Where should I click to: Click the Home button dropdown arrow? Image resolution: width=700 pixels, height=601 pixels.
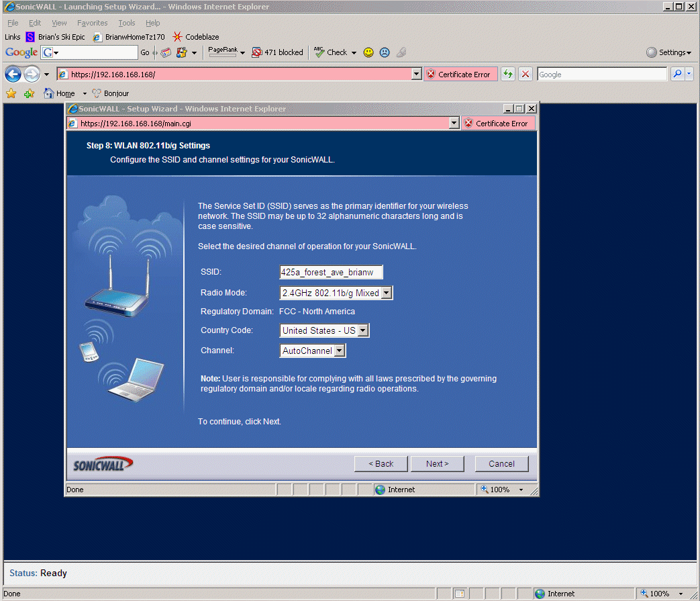pyautogui.click(x=85, y=93)
